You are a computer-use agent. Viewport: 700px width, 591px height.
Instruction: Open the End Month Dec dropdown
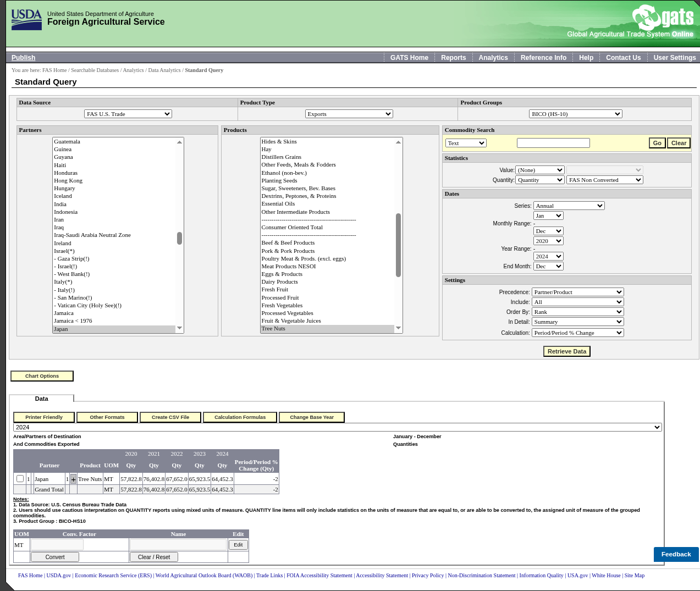coord(548,266)
